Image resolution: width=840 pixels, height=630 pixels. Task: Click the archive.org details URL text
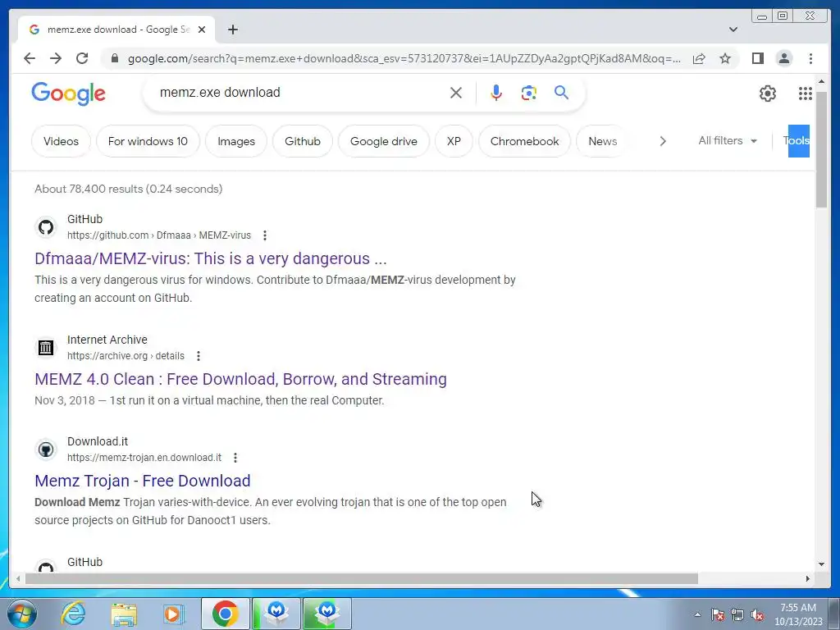click(x=126, y=356)
